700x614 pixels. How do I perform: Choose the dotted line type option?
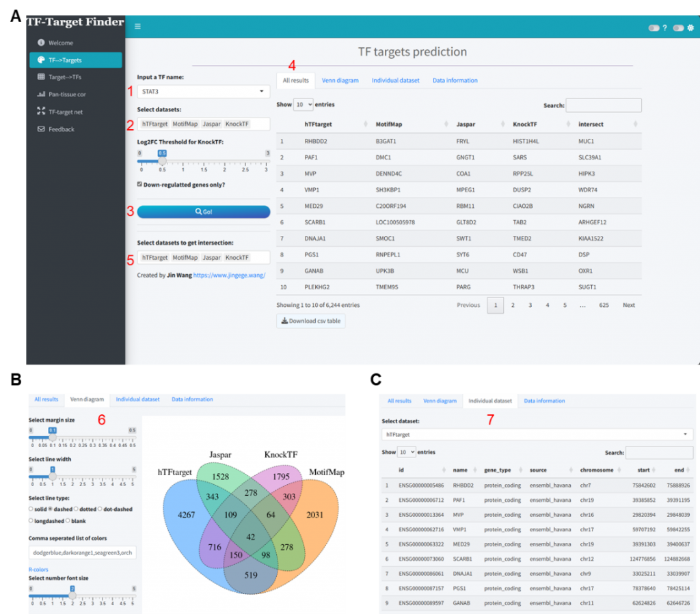pyautogui.click(x=77, y=509)
